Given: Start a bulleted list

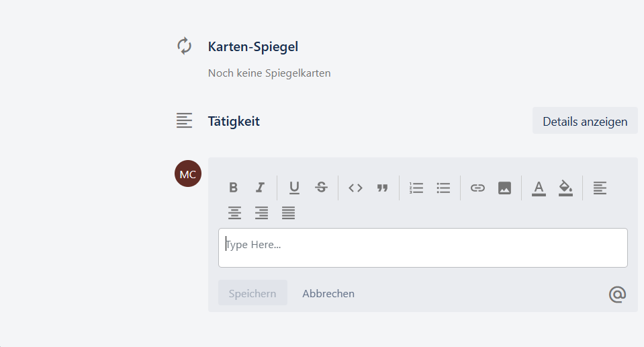Looking at the screenshot, I should [443, 188].
